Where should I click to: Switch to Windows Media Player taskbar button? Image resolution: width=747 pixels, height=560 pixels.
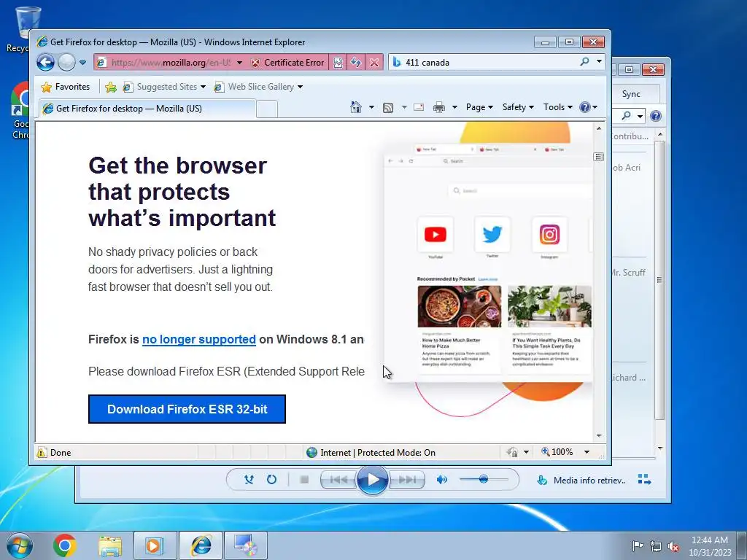coord(155,545)
